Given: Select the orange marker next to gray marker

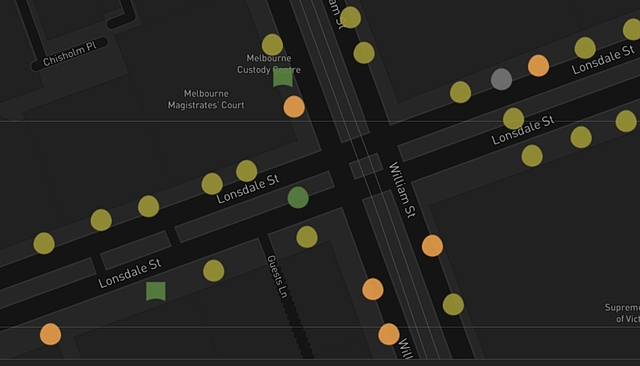Looking at the screenshot, I should point(538,66).
